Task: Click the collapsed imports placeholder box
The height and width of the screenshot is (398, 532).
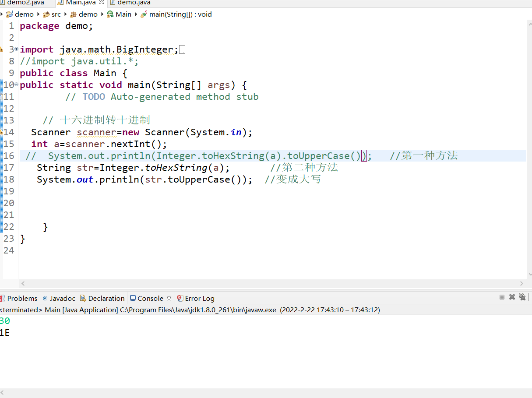Action: (183, 50)
